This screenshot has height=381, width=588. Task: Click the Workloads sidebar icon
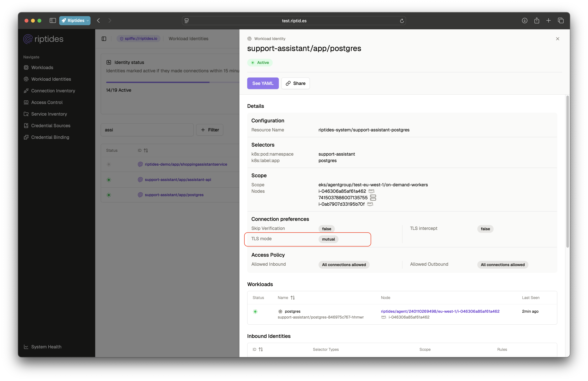tap(26, 67)
